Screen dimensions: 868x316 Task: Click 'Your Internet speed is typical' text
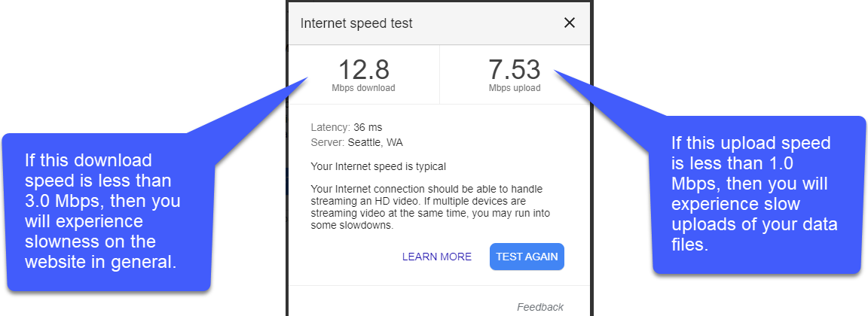coord(378,166)
